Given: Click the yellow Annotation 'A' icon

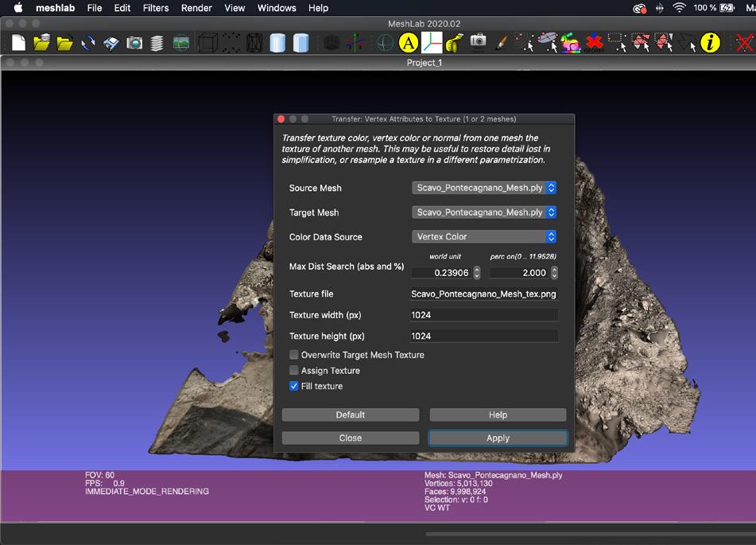Looking at the screenshot, I should [x=408, y=43].
